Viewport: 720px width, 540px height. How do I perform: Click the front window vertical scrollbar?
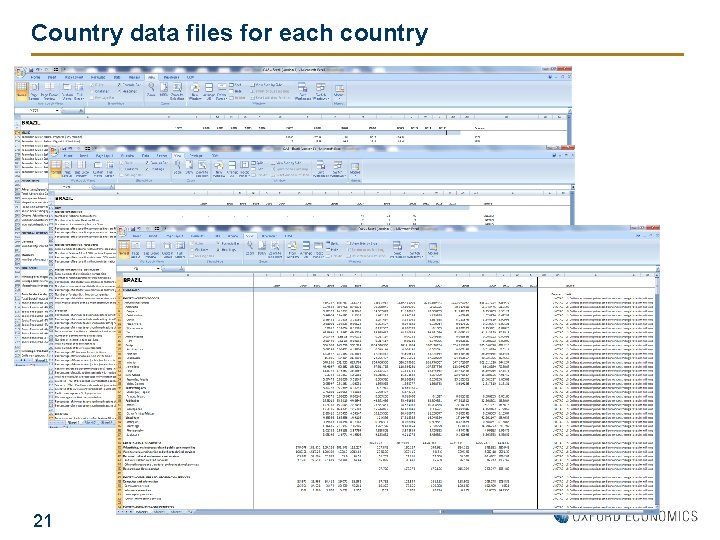(x=657, y=390)
